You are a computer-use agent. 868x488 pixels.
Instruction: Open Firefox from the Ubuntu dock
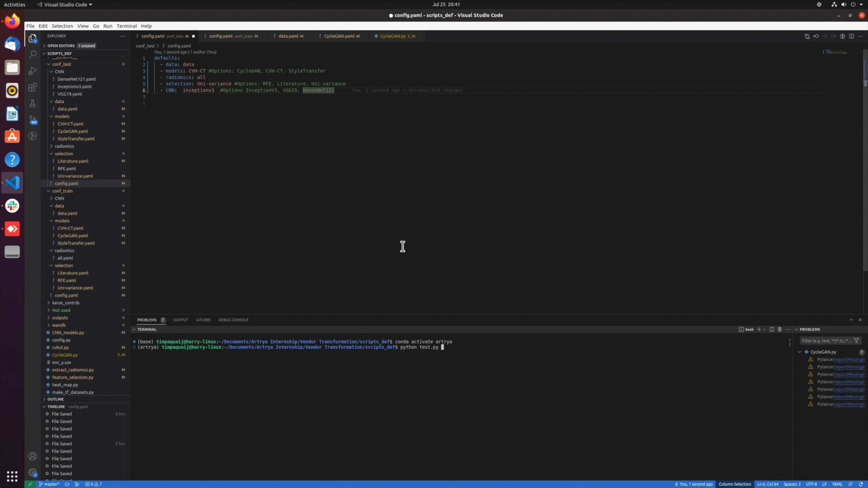coord(12,21)
